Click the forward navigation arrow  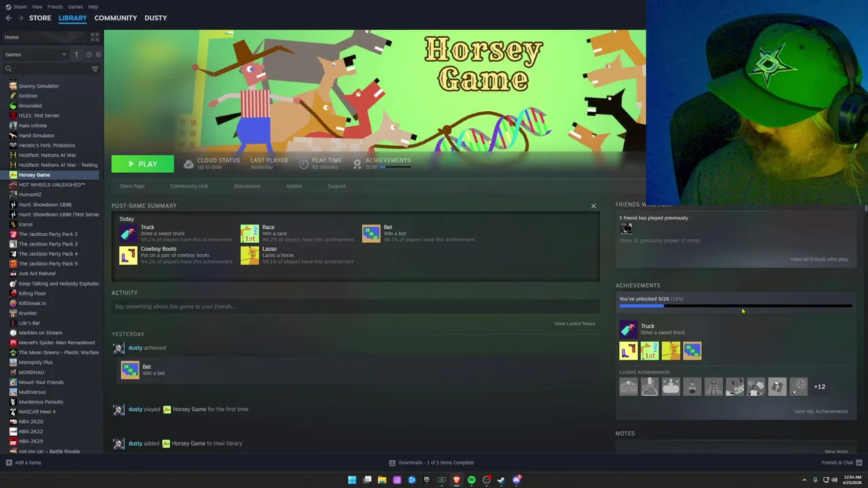(x=19, y=18)
